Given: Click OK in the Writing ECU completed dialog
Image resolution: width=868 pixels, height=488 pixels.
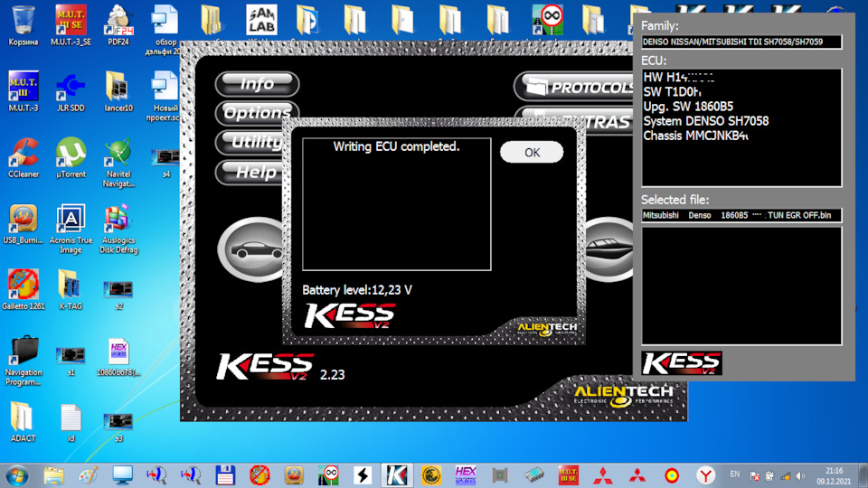Looking at the screenshot, I should (x=532, y=153).
